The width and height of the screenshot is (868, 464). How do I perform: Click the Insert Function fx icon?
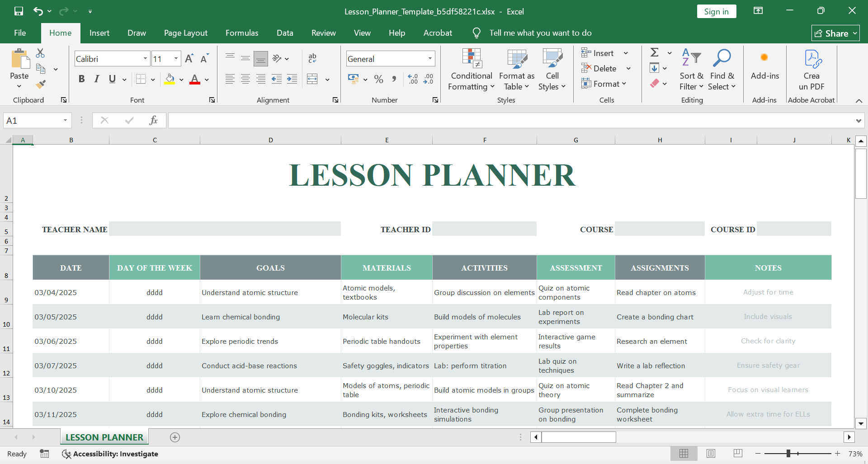tap(154, 120)
